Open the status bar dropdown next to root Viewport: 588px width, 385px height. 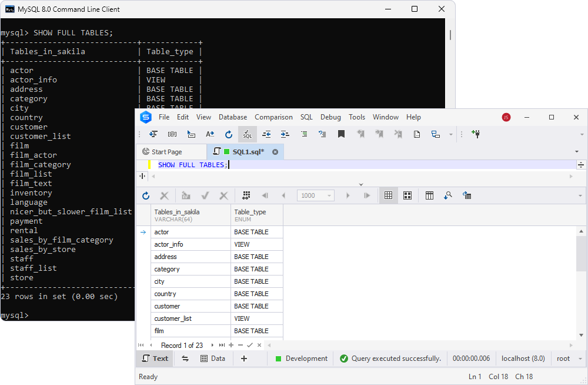[x=580, y=359]
